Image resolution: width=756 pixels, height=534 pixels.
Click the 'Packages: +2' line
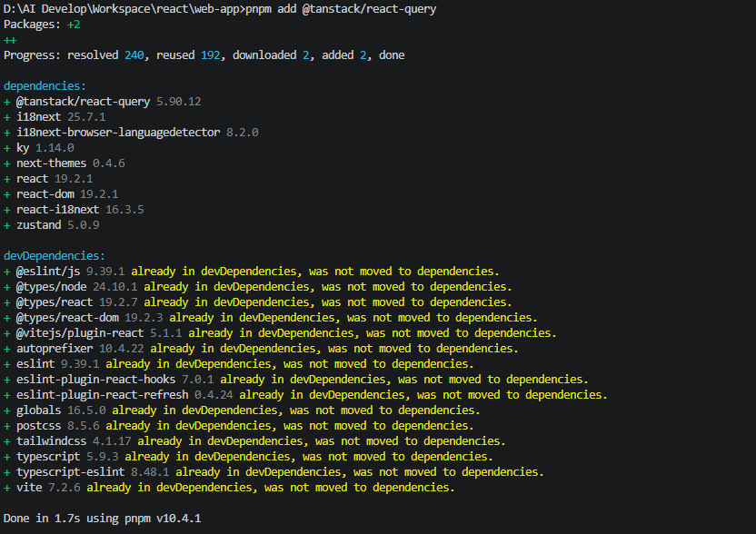pyautogui.click(x=42, y=25)
